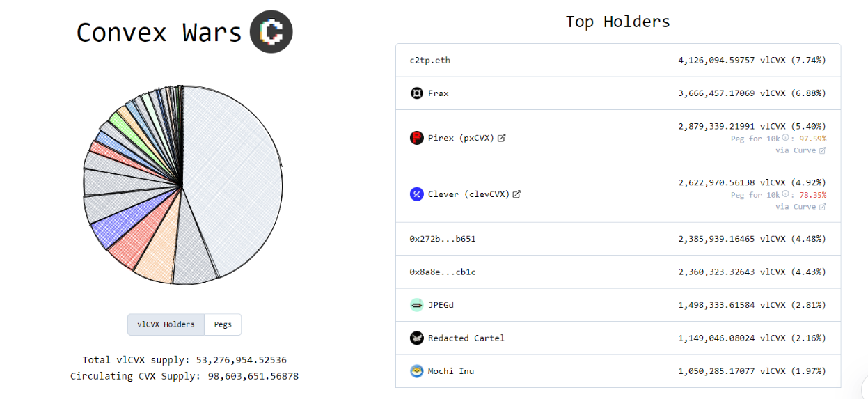Click the c2tp.eth holder name
Image resolution: width=868 pixels, height=399 pixels.
(x=430, y=60)
